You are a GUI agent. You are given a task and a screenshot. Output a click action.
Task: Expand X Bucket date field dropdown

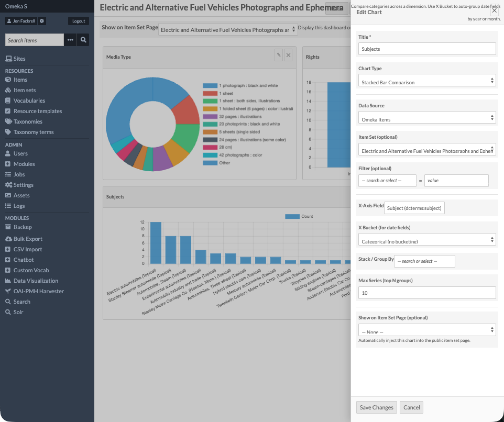coord(427,240)
